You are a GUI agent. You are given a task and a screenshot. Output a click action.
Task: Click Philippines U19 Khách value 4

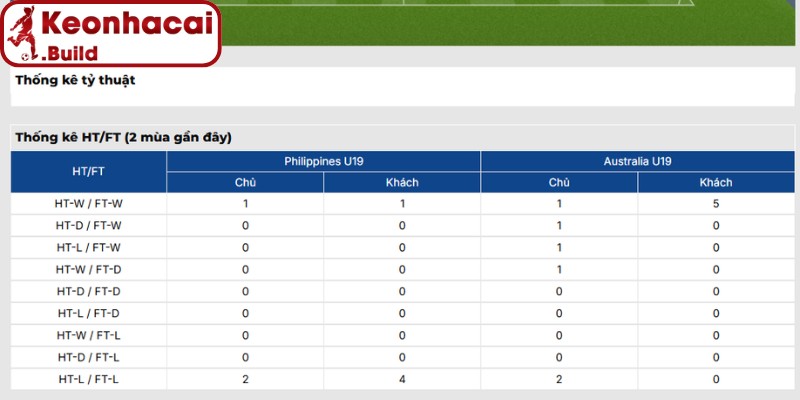click(x=402, y=379)
